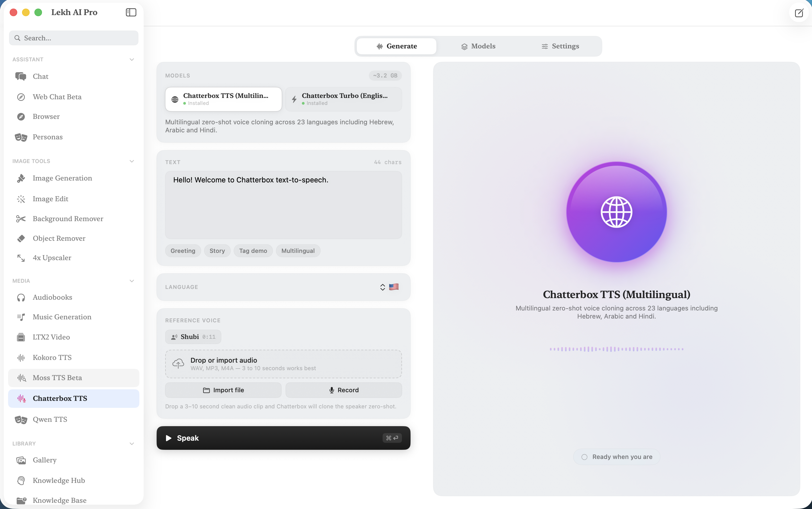812x509 pixels.
Task: Click the magnifier icon in search
Action: (17, 38)
